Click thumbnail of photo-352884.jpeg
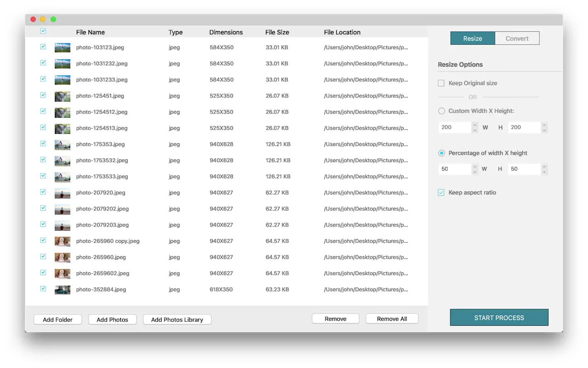 (62, 290)
